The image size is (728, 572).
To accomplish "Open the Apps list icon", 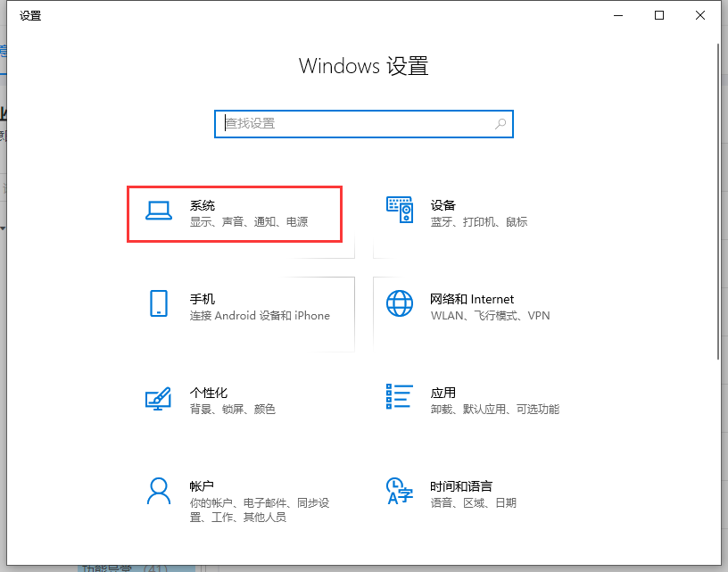I will 400,396.
